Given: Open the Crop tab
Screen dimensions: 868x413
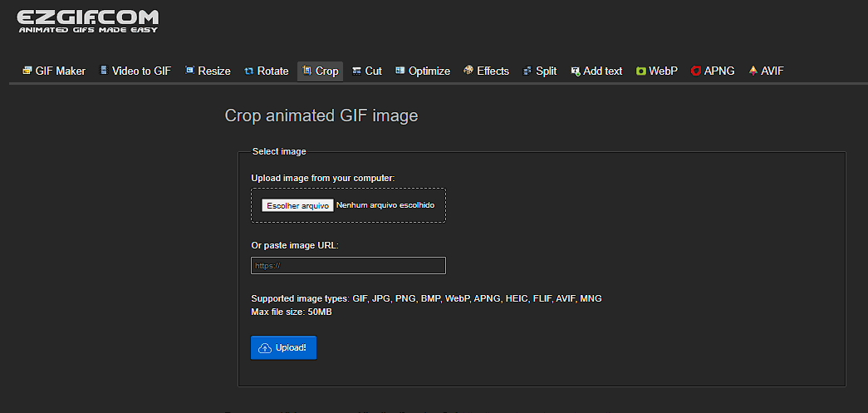Looking at the screenshot, I should pos(320,71).
